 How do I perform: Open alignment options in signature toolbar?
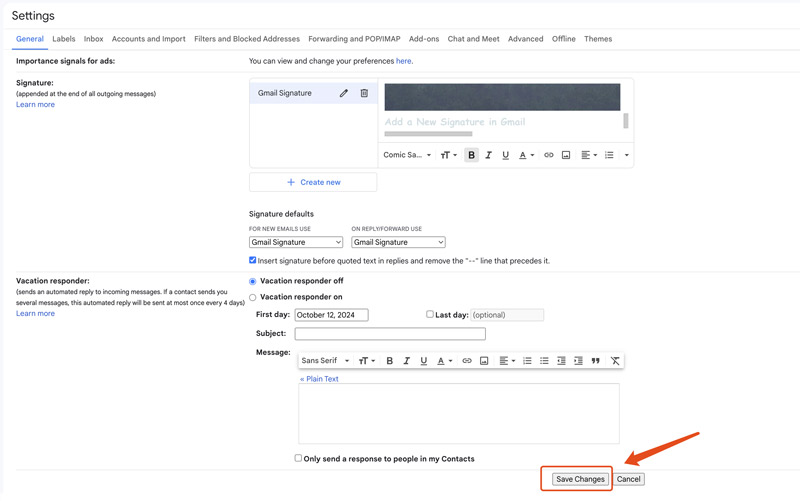[589, 155]
